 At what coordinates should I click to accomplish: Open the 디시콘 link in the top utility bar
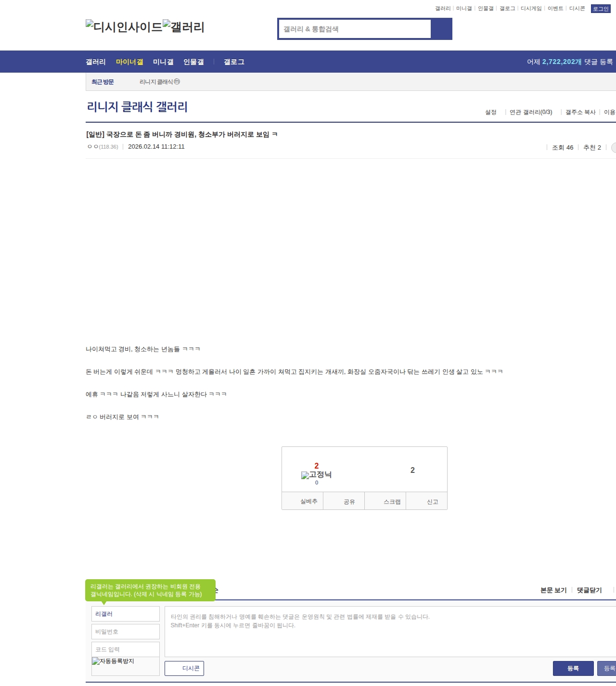click(x=577, y=9)
